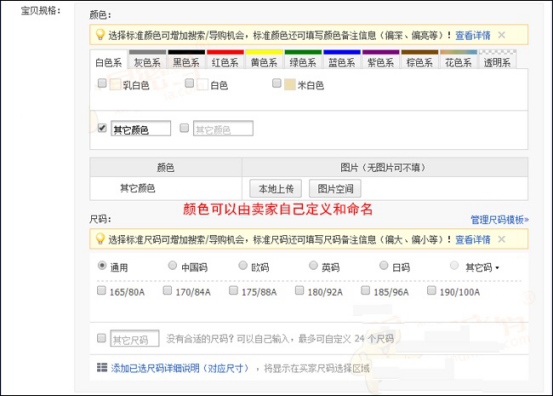Viewport: 553px width, 396px height.
Task: Click the 乳白色 color swatch
Action: (115, 85)
